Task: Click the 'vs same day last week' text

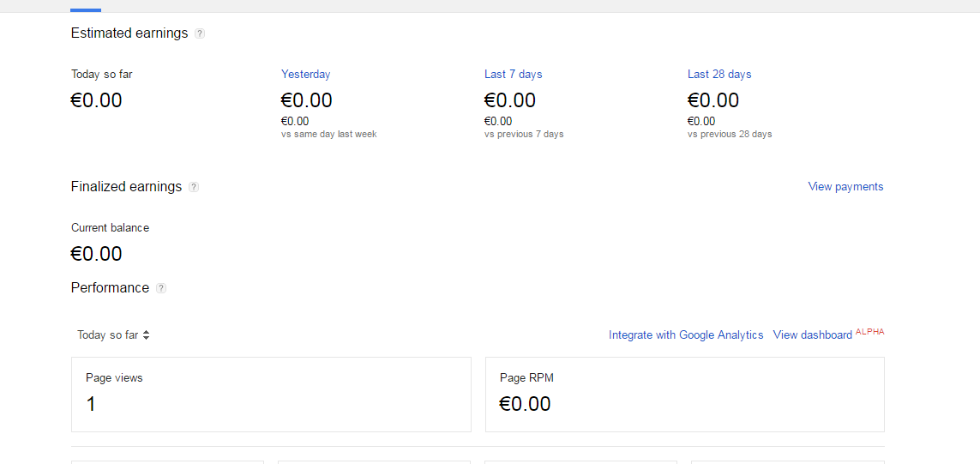Action: [x=328, y=135]
